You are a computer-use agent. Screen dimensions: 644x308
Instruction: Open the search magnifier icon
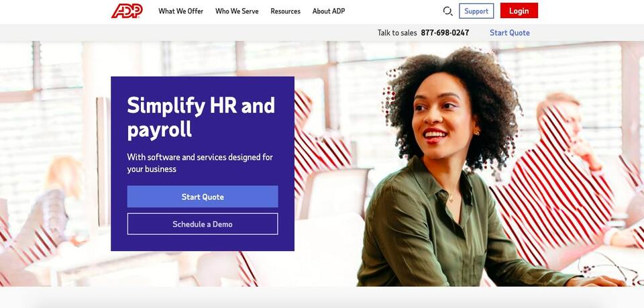[447, 11]
